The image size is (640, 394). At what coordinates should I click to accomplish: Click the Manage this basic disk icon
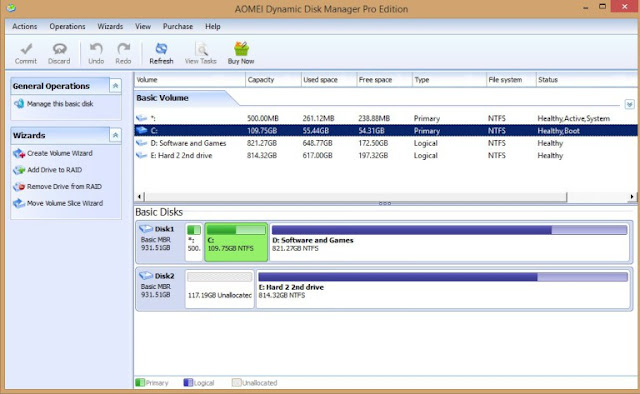click(19, 104)
